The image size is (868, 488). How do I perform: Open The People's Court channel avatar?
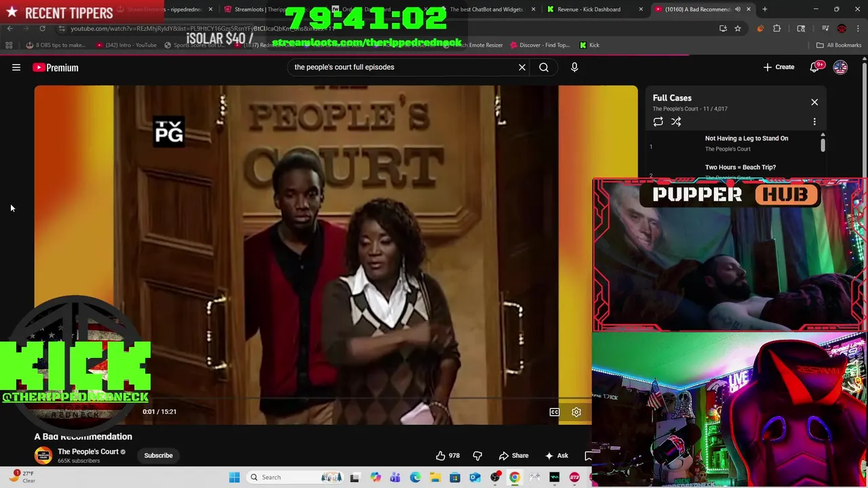tap(43, 455)
